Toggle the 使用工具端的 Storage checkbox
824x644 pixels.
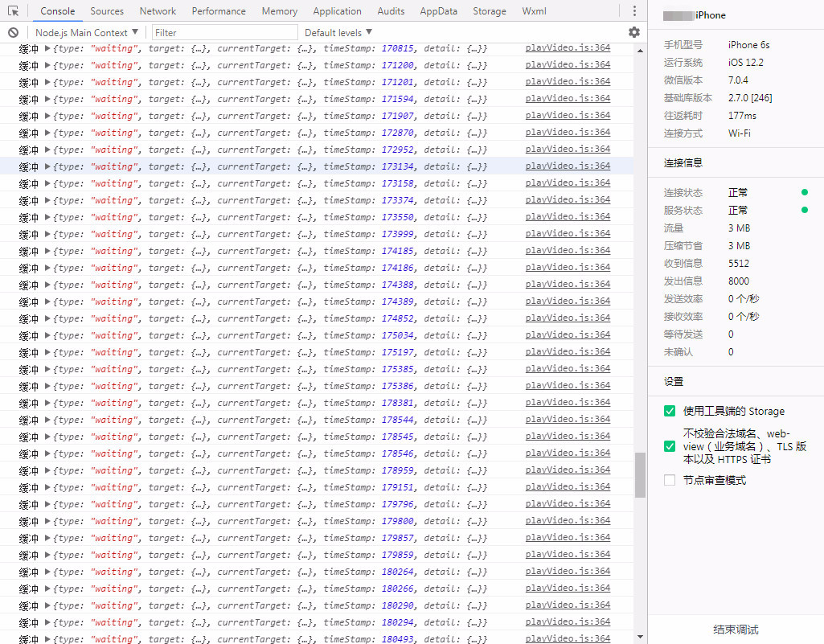point(670,411)
